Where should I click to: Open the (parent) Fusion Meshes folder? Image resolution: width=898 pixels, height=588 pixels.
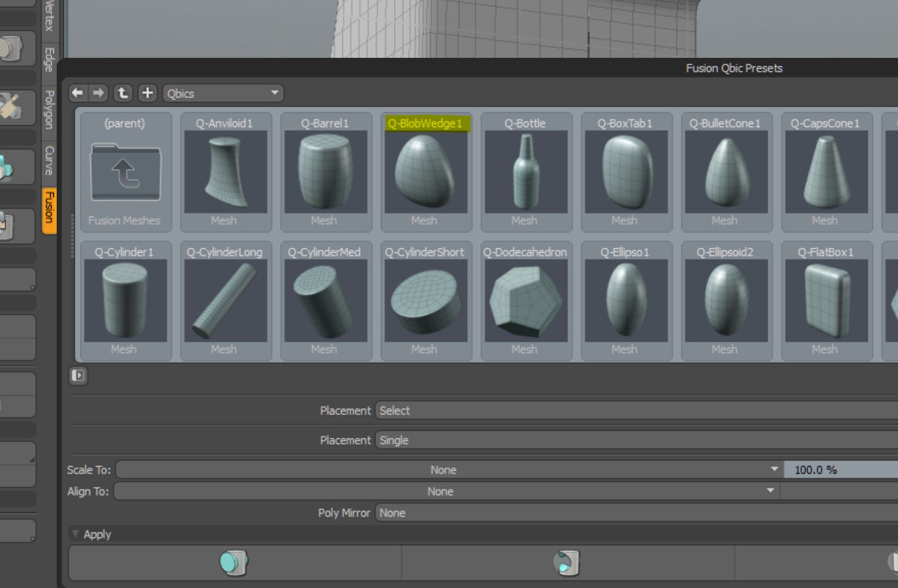pos(125,172)
